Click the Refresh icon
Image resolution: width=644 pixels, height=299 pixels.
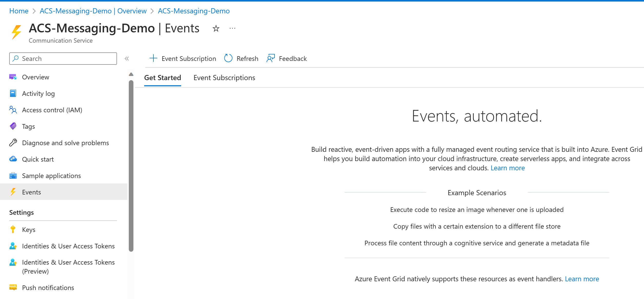pyautogui.click(x=228, y=58)
